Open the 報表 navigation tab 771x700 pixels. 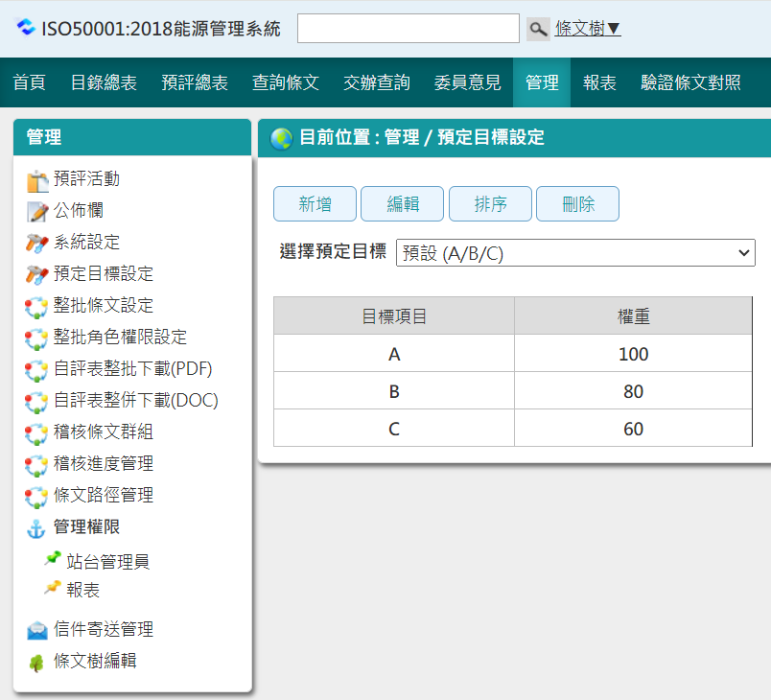[x=599, y=82]
